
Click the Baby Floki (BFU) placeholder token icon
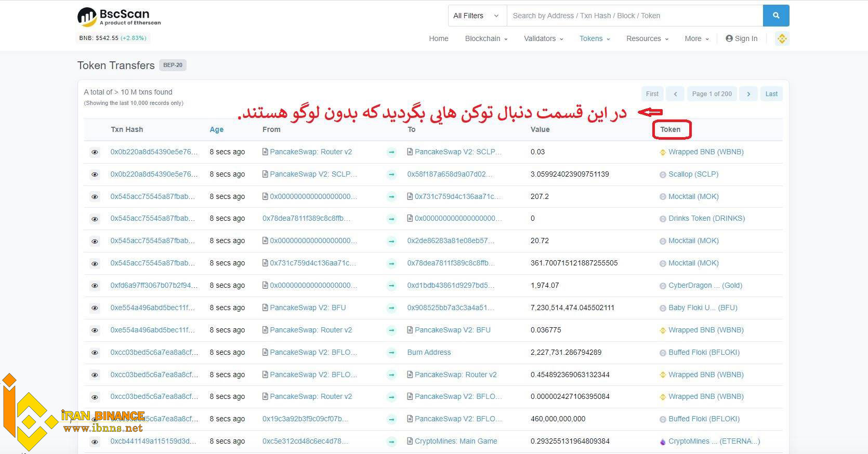(663, 308)
